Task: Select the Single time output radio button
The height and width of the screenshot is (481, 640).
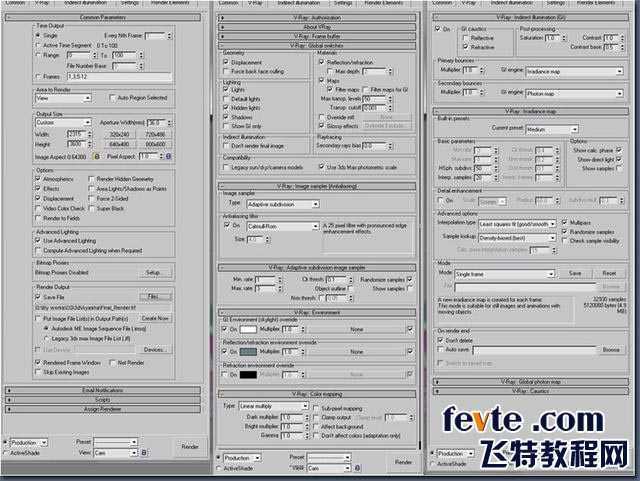Action: click(x=38, y=36)
